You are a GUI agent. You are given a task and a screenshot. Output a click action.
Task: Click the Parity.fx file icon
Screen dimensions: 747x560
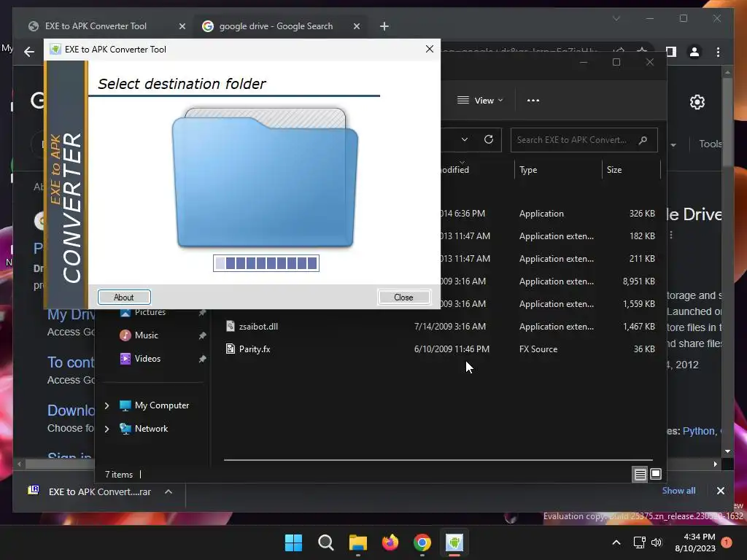click(230, 349)
